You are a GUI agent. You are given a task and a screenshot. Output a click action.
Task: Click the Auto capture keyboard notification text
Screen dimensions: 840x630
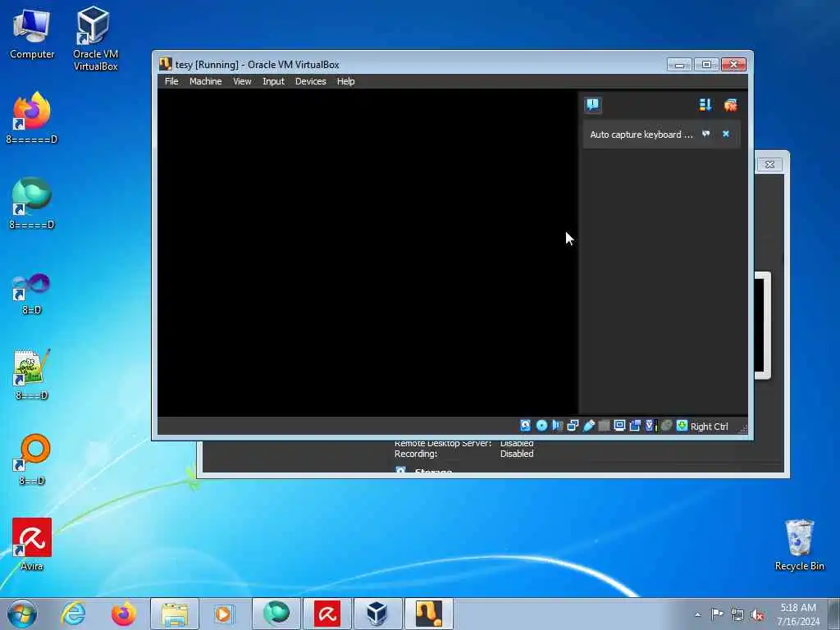641,135
